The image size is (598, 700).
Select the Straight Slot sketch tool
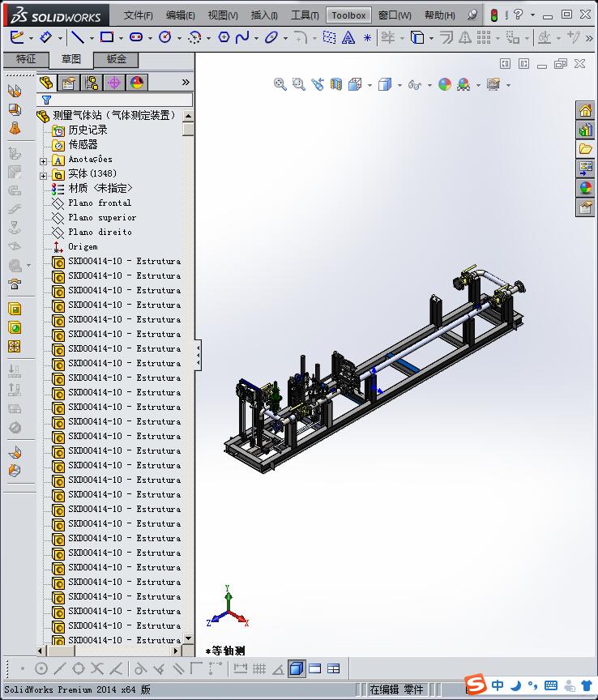point(136,37)
